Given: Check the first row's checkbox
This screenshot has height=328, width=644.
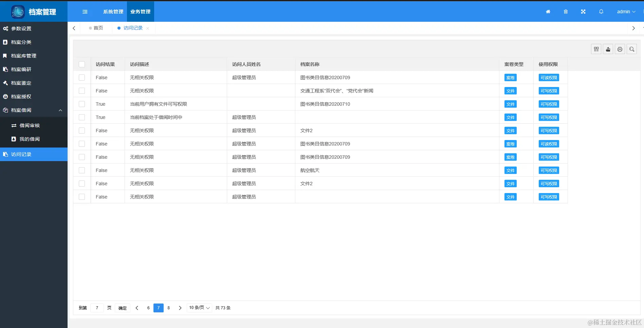Looking at the screenshot, I should point(82,77).
